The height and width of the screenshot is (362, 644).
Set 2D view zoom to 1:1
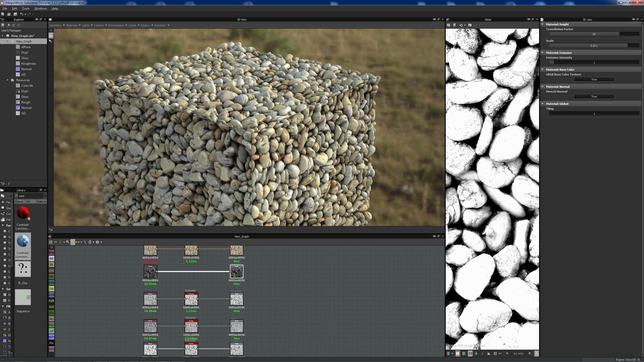(500, 354)
